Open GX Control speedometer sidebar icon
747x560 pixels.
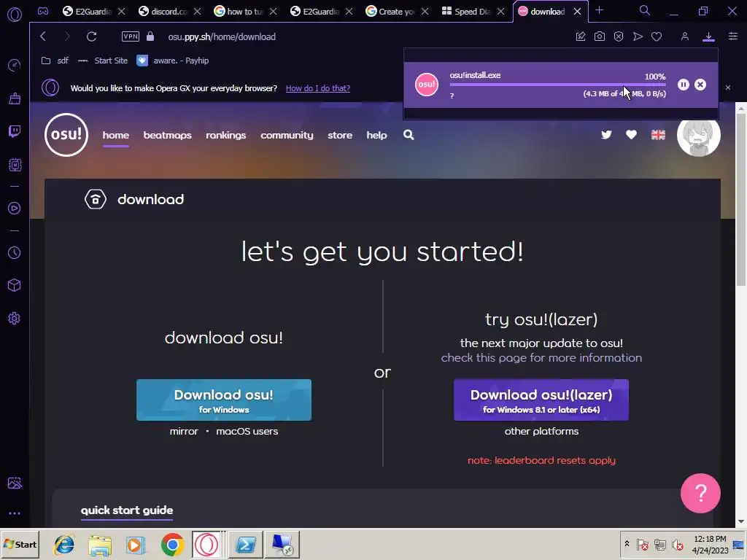coord(15,65)
